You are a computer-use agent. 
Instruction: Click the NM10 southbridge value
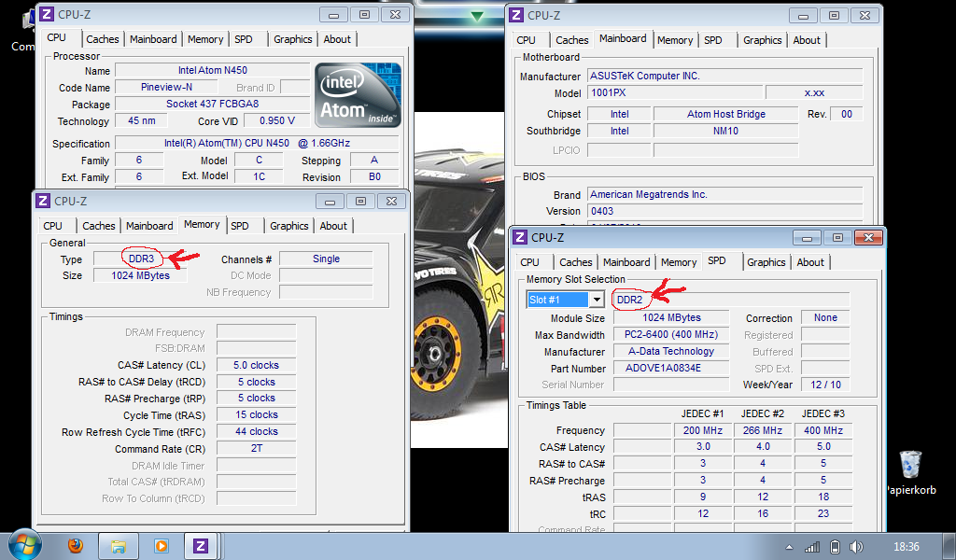[725, 131]
